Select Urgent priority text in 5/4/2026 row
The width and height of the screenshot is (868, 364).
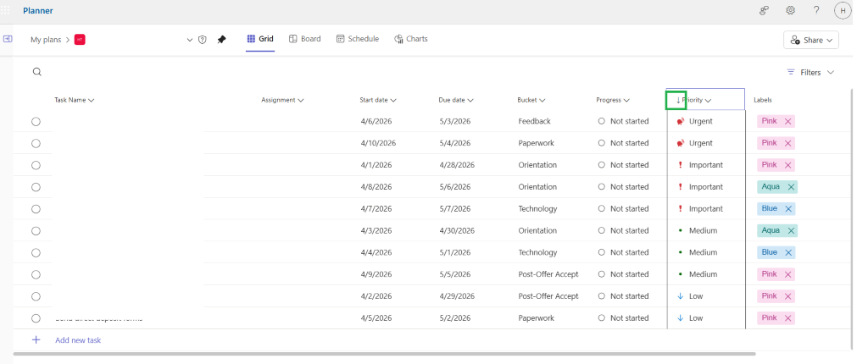(x=701, y=143)
